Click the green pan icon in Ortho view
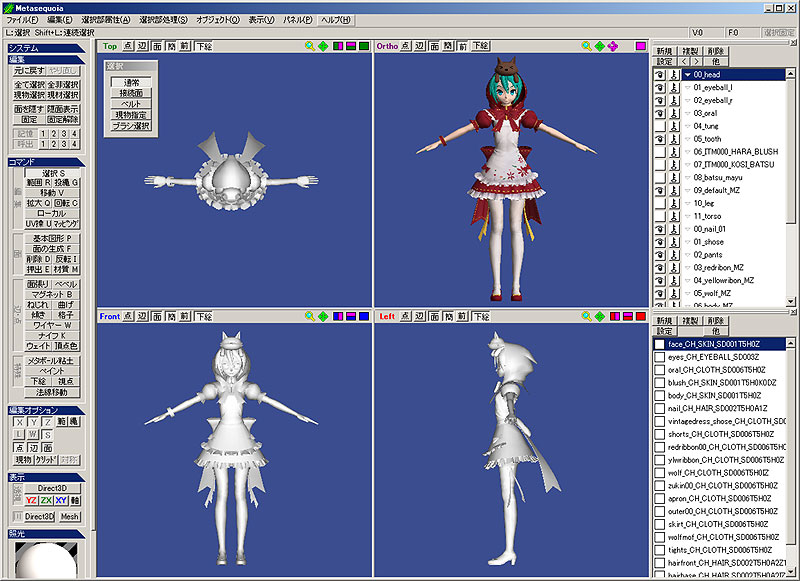The image size is (800, 581). tap(599, 46)
